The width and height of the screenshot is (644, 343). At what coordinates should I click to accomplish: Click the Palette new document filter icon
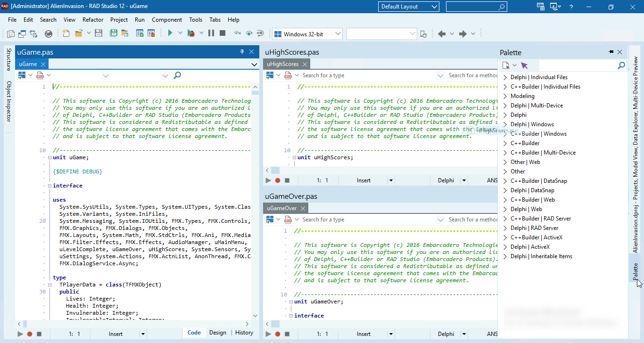tap(506, 65)
